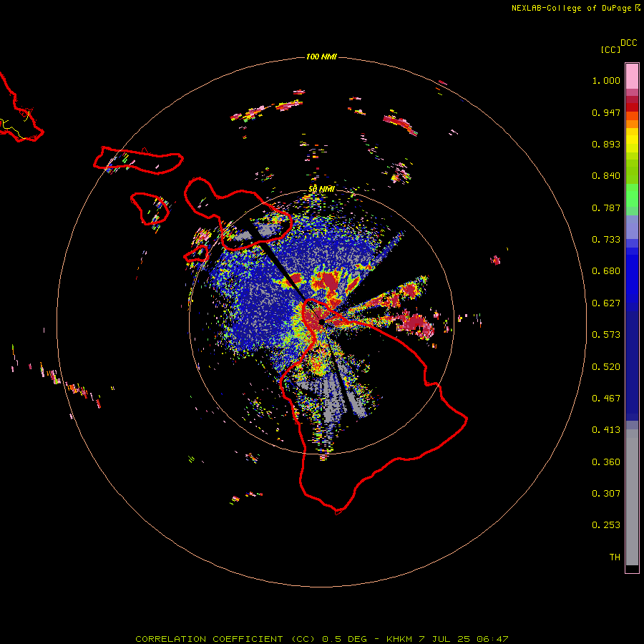Click the 0.733 scale value

tap(606, 240)
